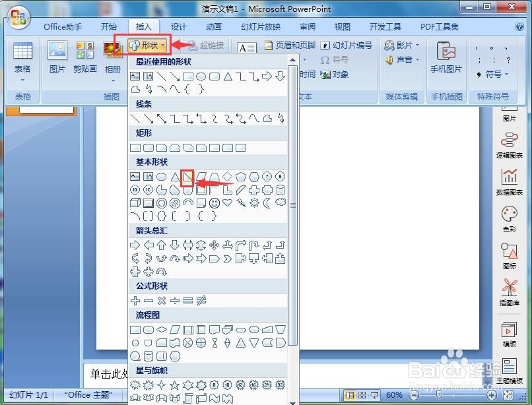Open the 开发工具 ribbon tab
The width and height of the screenshot is (532, 405).
pos(385,27)
